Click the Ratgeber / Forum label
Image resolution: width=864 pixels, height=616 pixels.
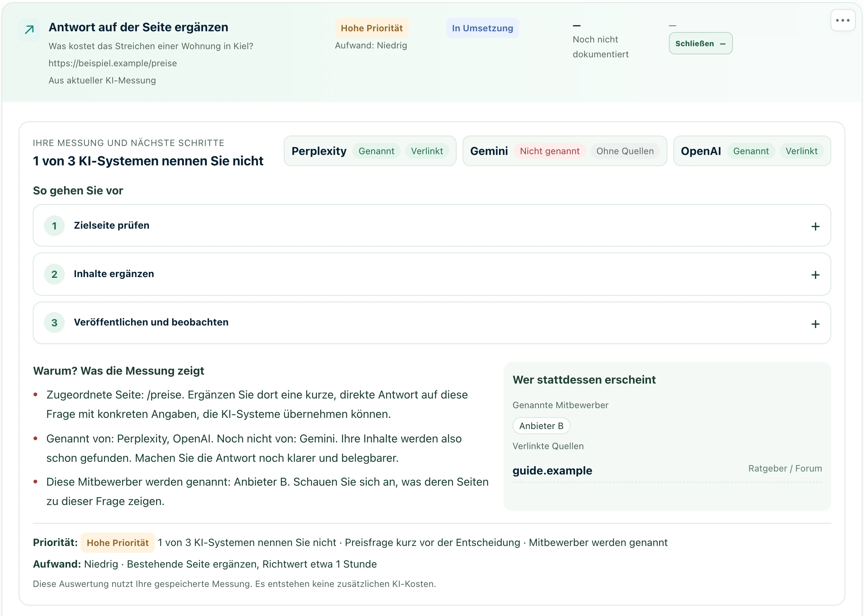tap(785, 469)
